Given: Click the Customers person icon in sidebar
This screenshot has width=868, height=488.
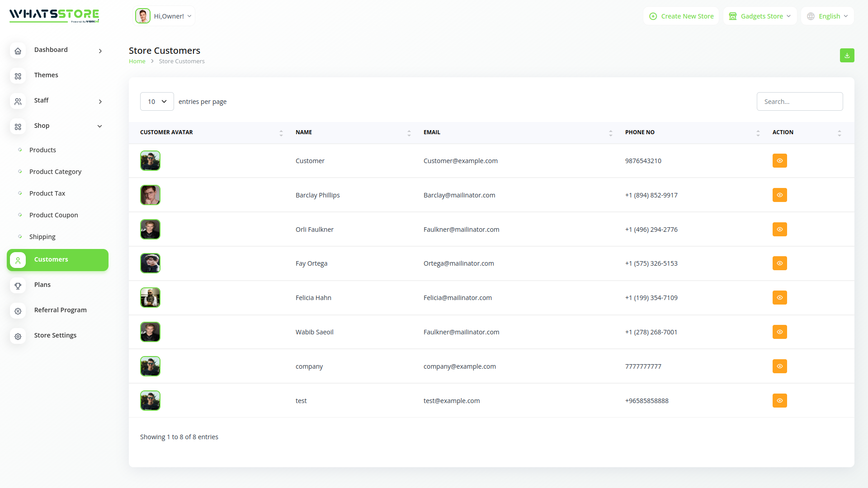Looking at the screenshot, I should [x=18, y=260].
